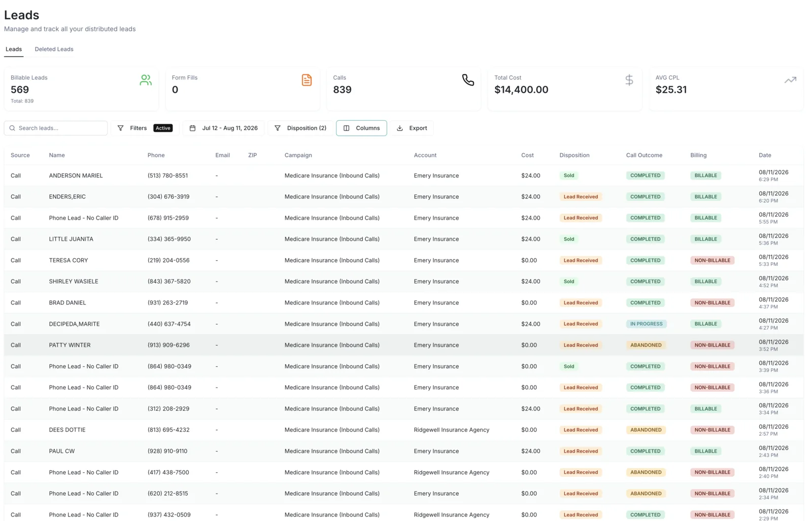Click the Phone column header

point(156,155)
